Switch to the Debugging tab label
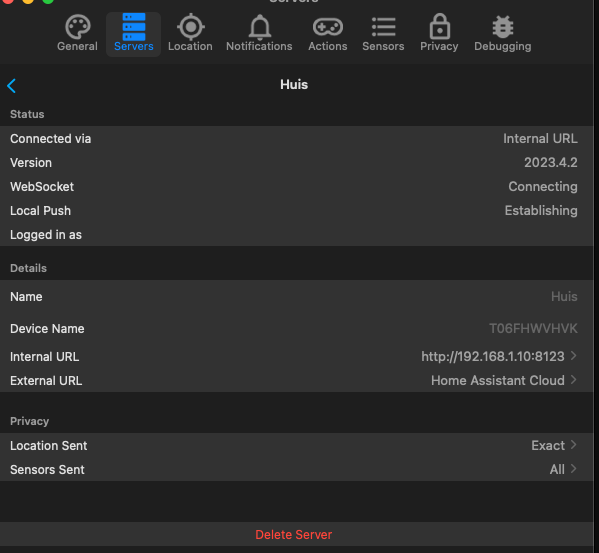The image size is (599, 553). (503, 47)
